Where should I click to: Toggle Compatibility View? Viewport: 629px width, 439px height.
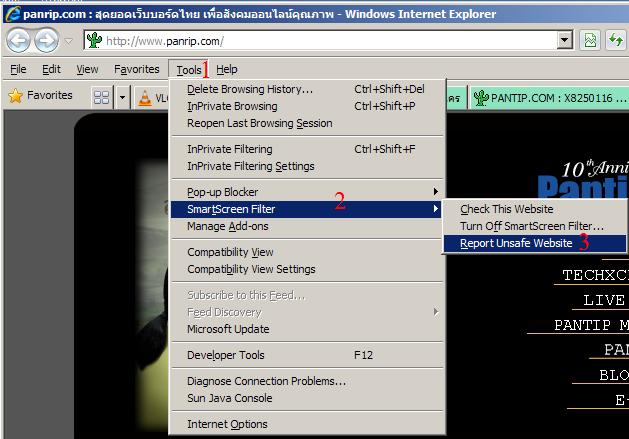(307, 252)
